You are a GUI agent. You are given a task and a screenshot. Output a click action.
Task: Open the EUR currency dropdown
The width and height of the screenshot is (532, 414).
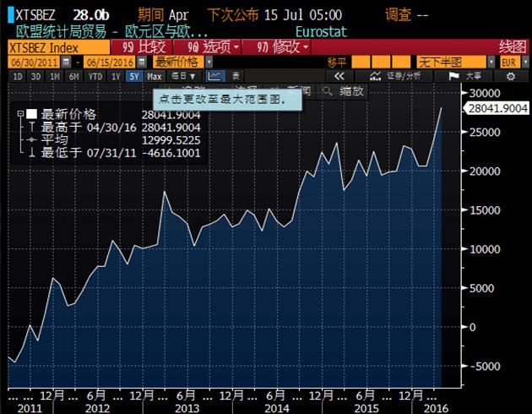click(510, 63)
